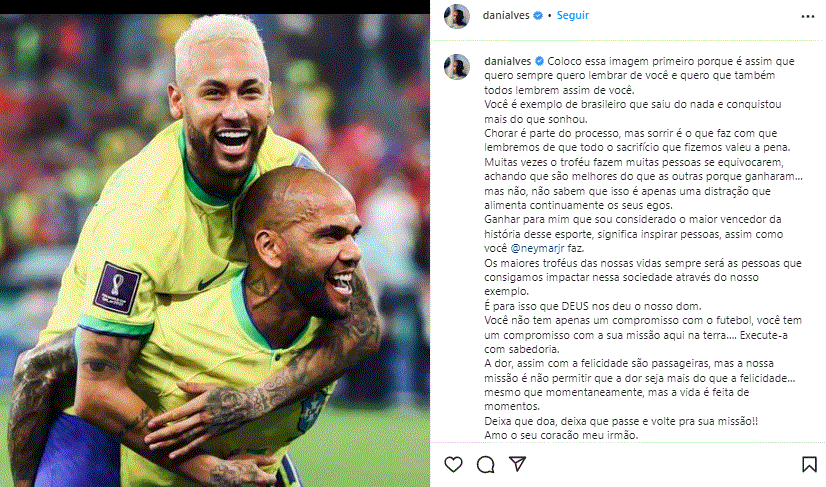Click the verified badge in the header
This screenshot has width=826, height=487.
538,16
